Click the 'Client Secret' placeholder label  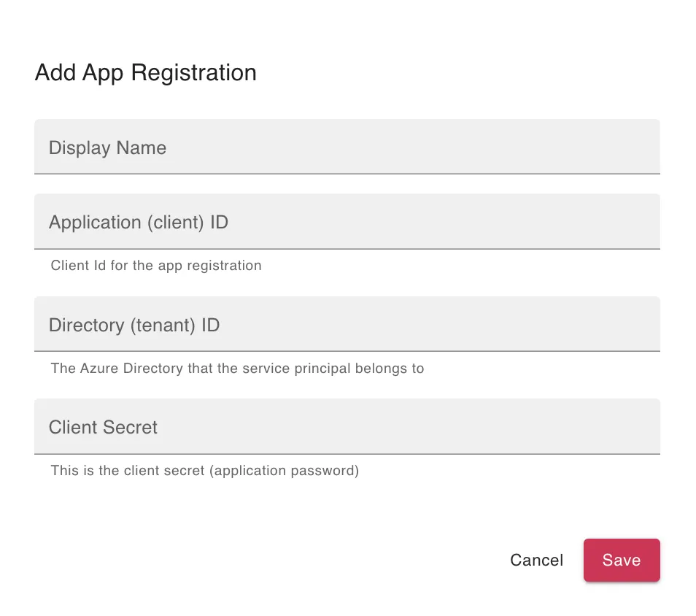(103, 427)
